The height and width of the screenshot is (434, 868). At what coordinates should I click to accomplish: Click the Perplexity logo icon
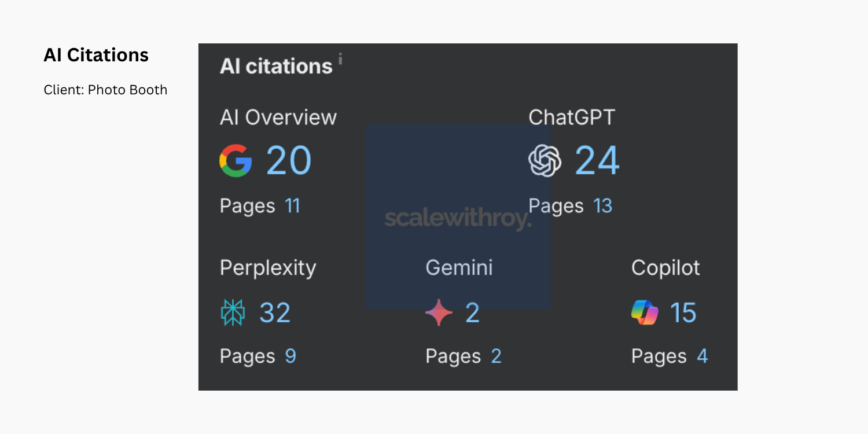click(233, 313)
